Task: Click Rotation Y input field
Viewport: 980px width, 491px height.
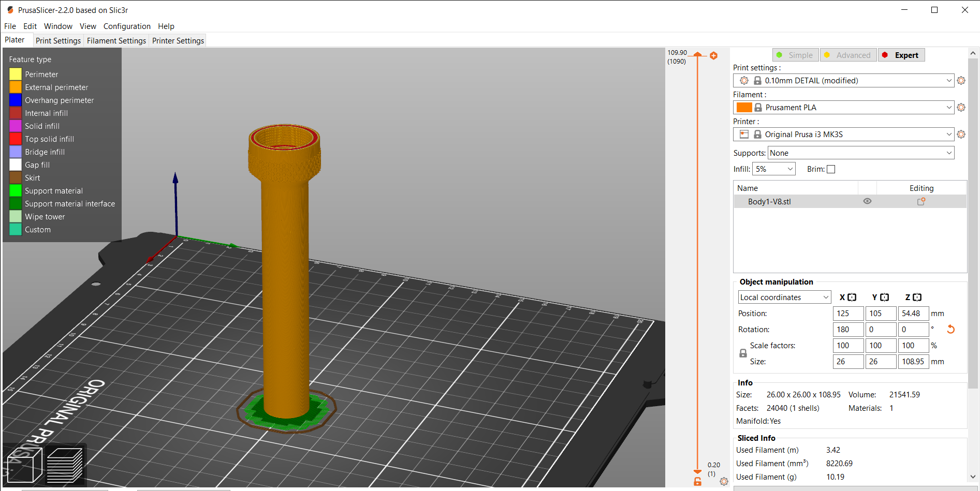Action: point(881,330)
